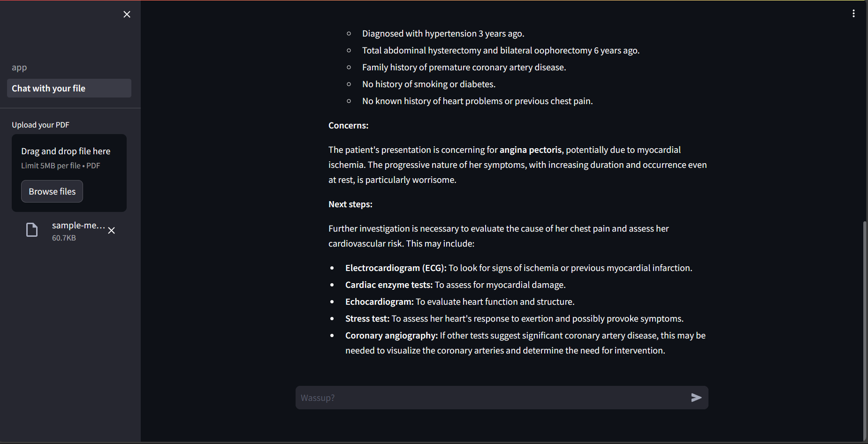Click the 60.7KB file size text
This screenshot has height=444, width=868.
pyautogui.click(x=64, y=238)
